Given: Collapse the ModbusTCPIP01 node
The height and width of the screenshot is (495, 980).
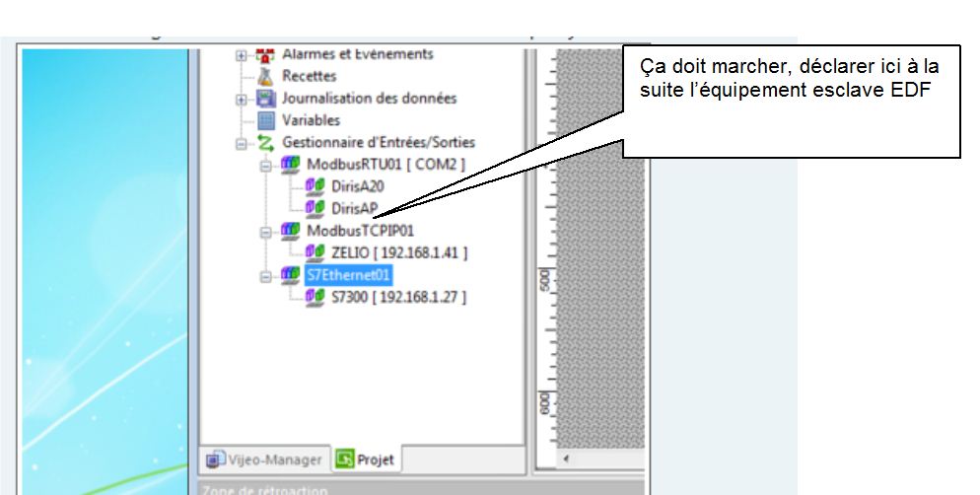Looking at the screenshot, I should [265, 232].
